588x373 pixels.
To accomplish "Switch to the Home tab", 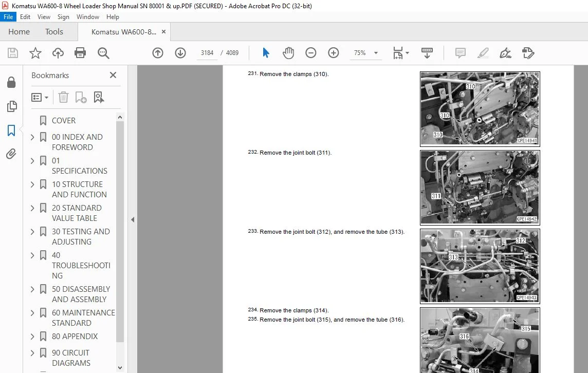I will [19, 32].
